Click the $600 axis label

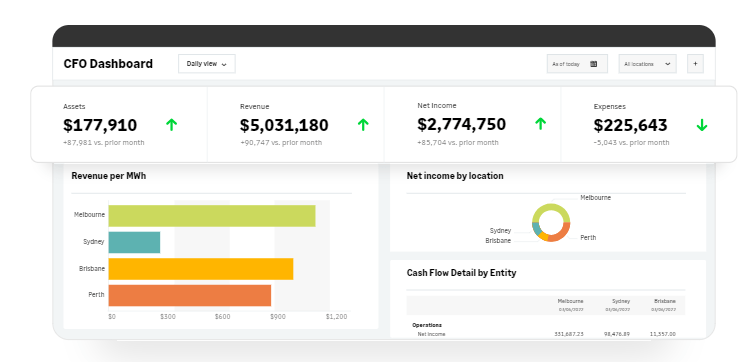(x=222, y=317)
